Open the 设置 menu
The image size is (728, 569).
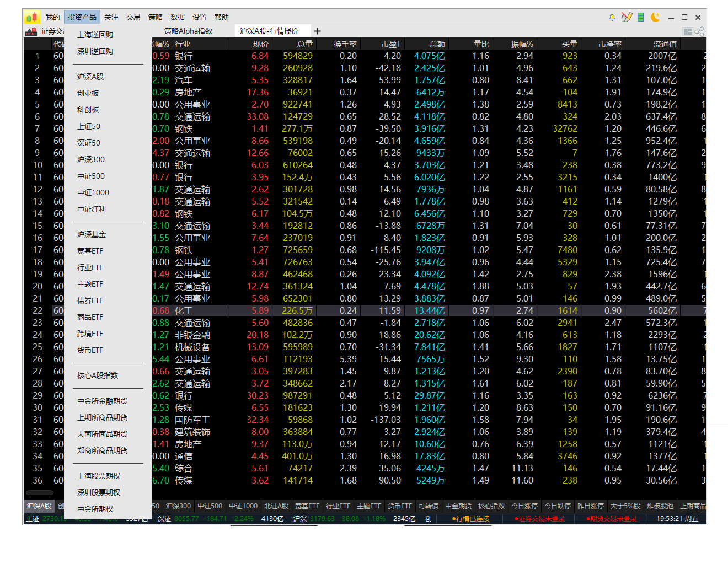coord(199,17)
